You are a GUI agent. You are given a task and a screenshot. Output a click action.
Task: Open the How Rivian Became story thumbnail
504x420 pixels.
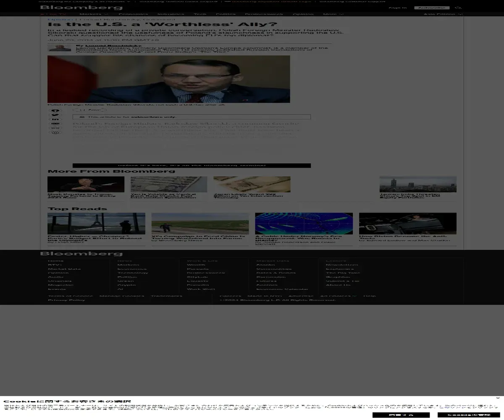click(x=408, y=223)
